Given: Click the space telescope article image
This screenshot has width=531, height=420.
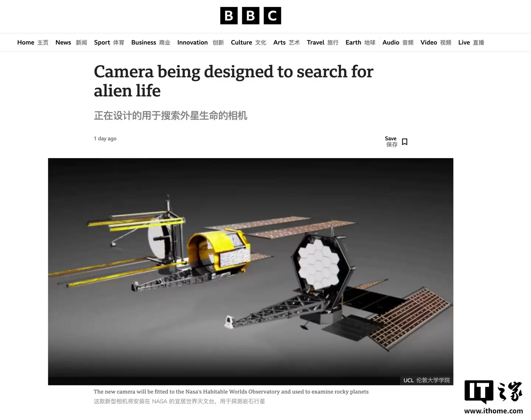Looking at the screenshot, I should coord(251,272).
